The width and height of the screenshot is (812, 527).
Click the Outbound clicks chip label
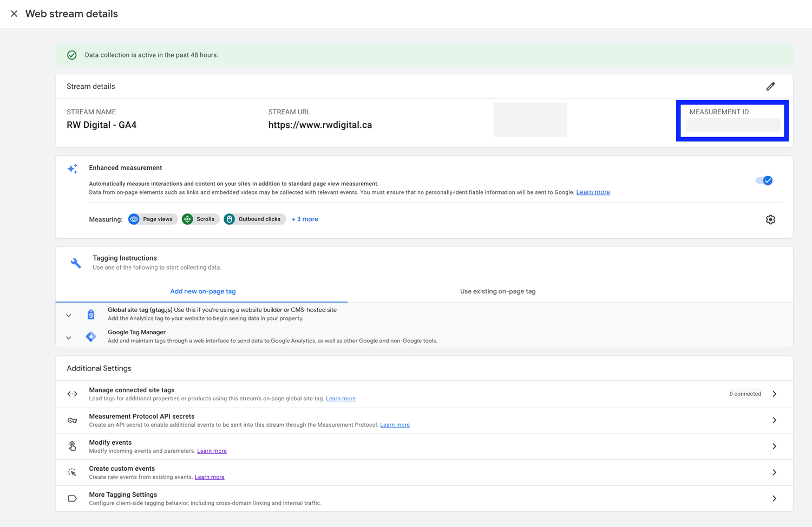click(x=259, y=219)
